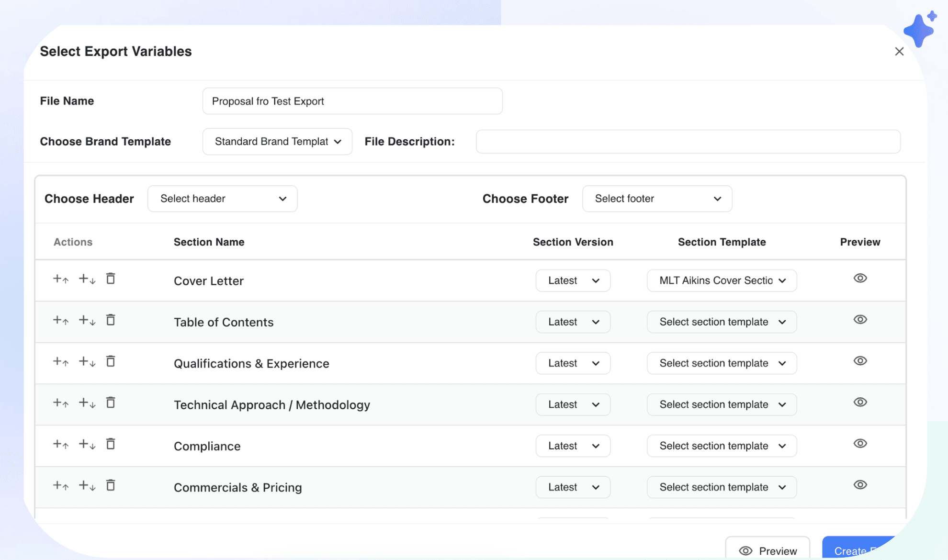The width and height of the screenshot is (948, 560).
Task: Preview Table of Contents via eye icon
Action: click(x=860, y=320)
